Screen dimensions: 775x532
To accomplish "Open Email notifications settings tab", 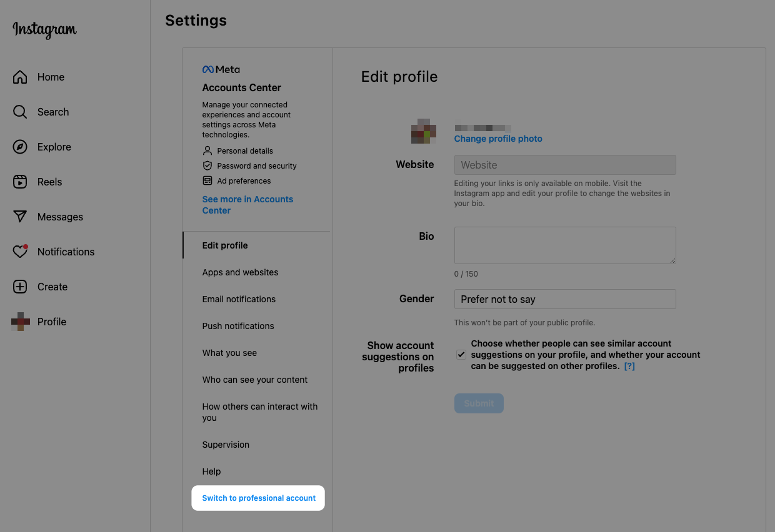I will click(x=239, y=299).
